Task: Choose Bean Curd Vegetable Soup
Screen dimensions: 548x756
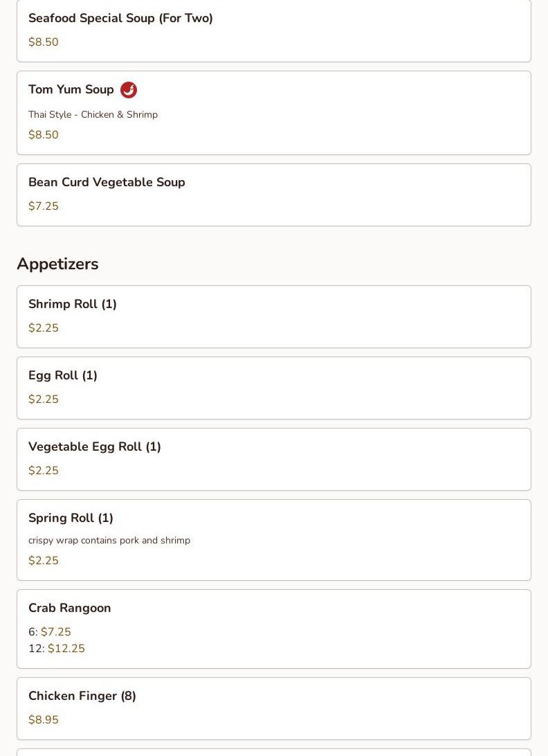Action: click(x=107, y=183)
